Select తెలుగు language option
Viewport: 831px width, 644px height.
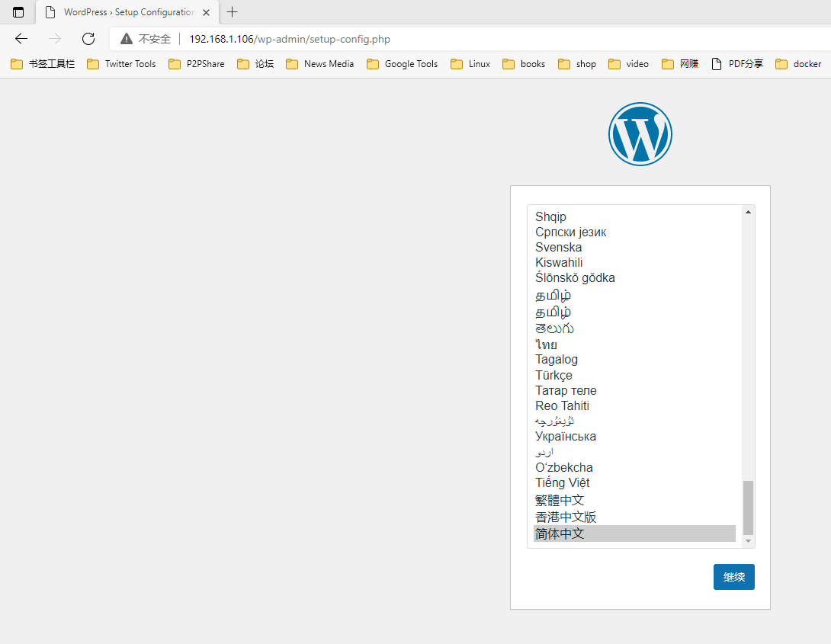pos(634,328)
